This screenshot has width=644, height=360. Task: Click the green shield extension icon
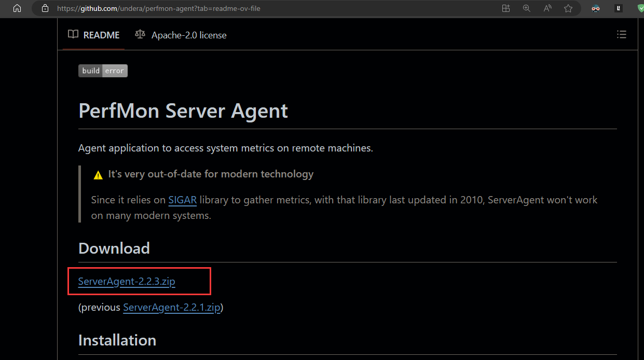[640, 8]
